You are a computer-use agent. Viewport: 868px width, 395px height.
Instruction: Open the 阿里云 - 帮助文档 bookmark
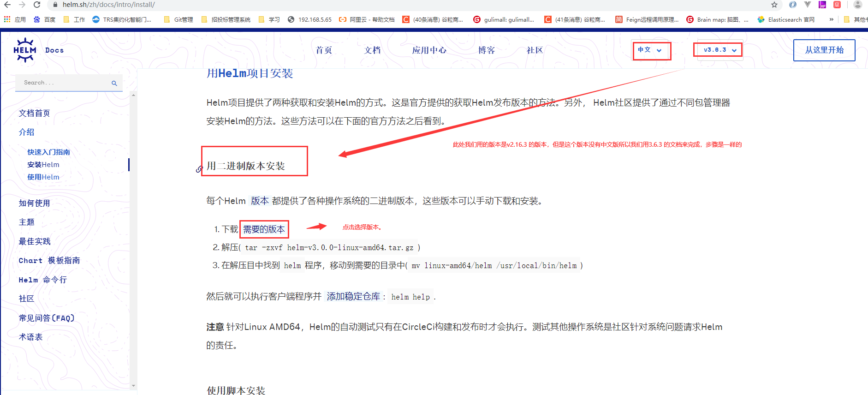[x=367, y=19]
